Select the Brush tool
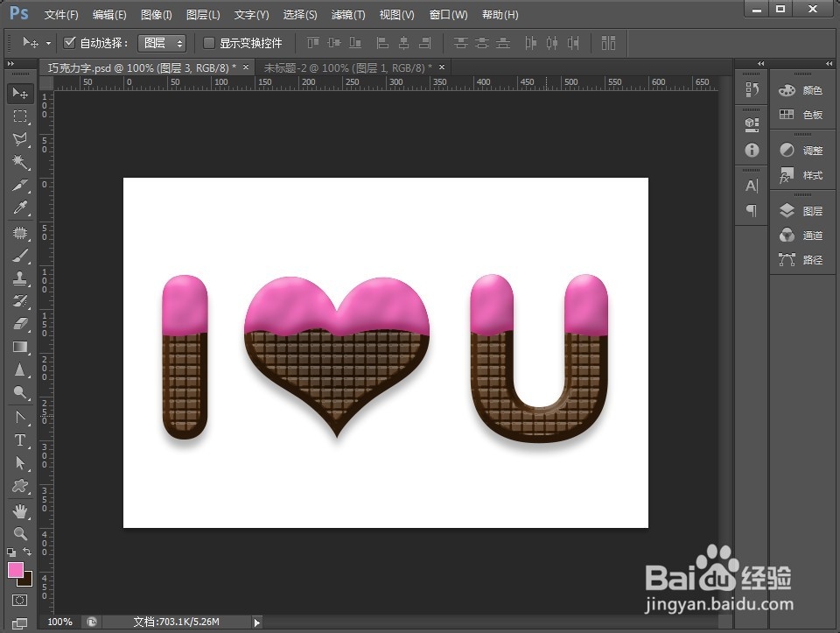This screenshot has height=633, width=840. point(20,256)
